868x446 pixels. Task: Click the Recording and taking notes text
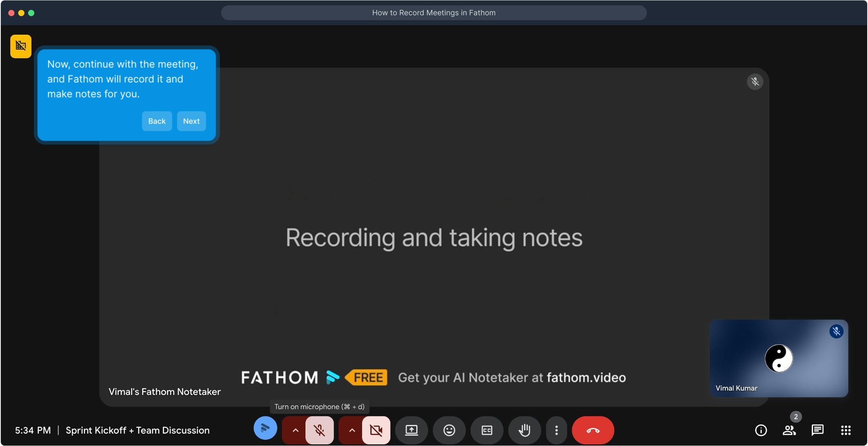[x=434, y=238]
